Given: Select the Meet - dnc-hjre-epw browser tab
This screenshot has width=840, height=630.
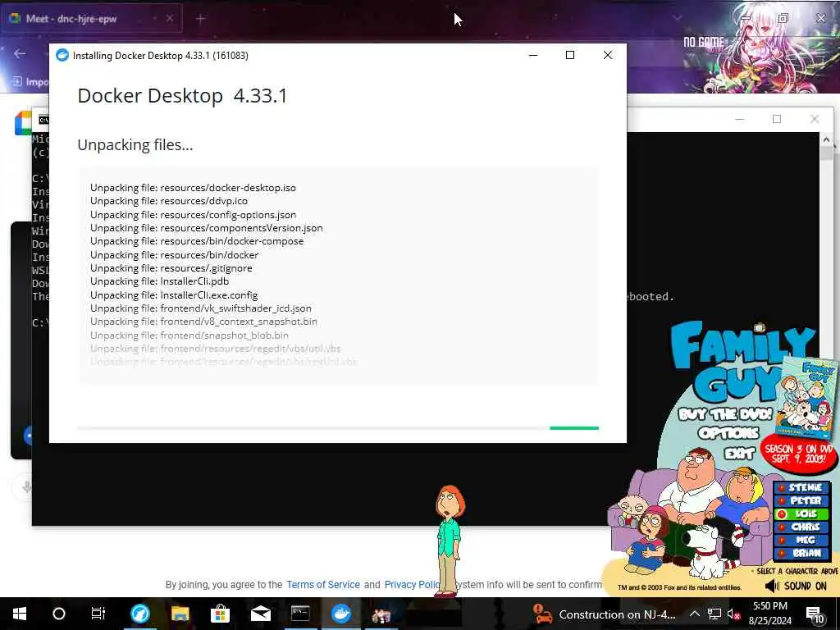Looking at the screenshot, I should 91,19.
